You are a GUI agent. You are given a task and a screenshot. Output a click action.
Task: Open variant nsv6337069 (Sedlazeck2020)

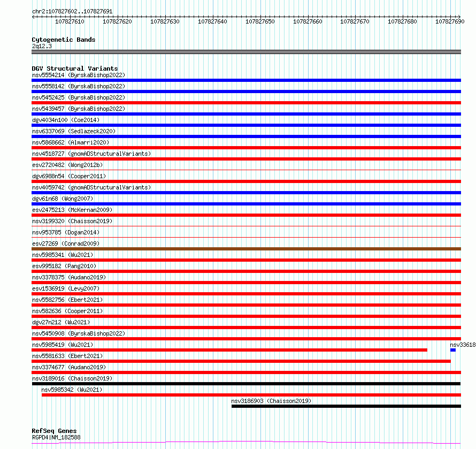(74, 131)
